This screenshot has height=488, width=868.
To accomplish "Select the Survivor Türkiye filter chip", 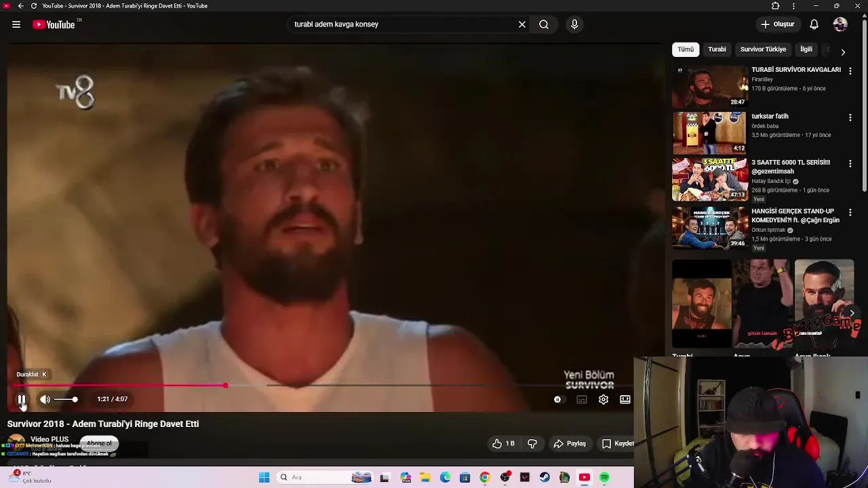I will click(763, 49).
